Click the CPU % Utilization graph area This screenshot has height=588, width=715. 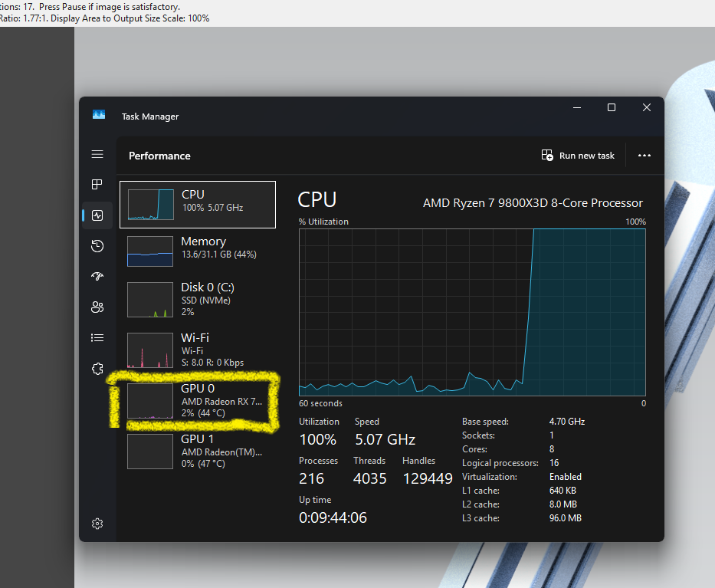(x=472, y=313)
